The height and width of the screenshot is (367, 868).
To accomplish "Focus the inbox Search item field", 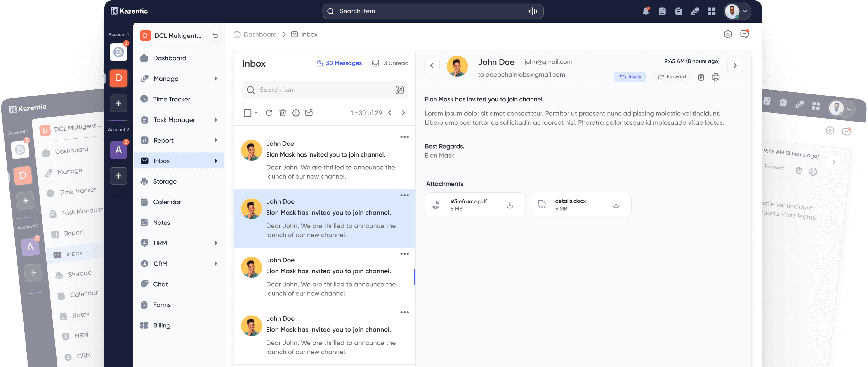I will [325, 90].
